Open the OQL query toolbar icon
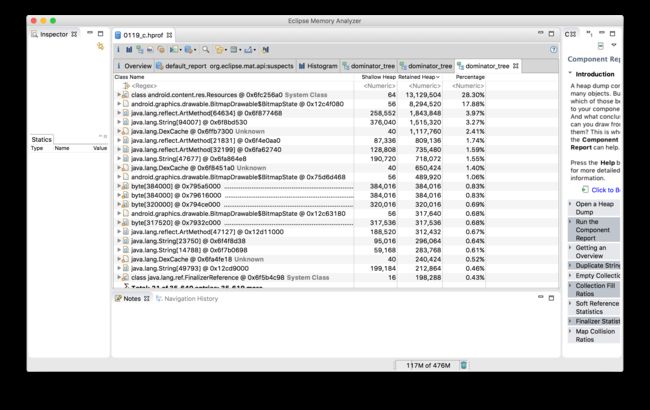 pyautogui.click(x=150, y=50)
